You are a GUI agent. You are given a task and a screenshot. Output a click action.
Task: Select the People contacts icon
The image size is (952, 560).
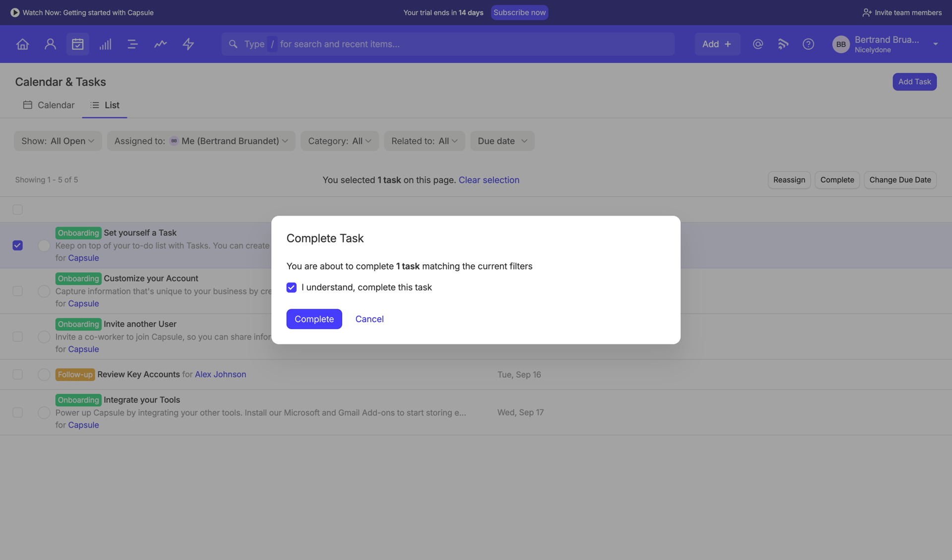click(x=50, y=44)
